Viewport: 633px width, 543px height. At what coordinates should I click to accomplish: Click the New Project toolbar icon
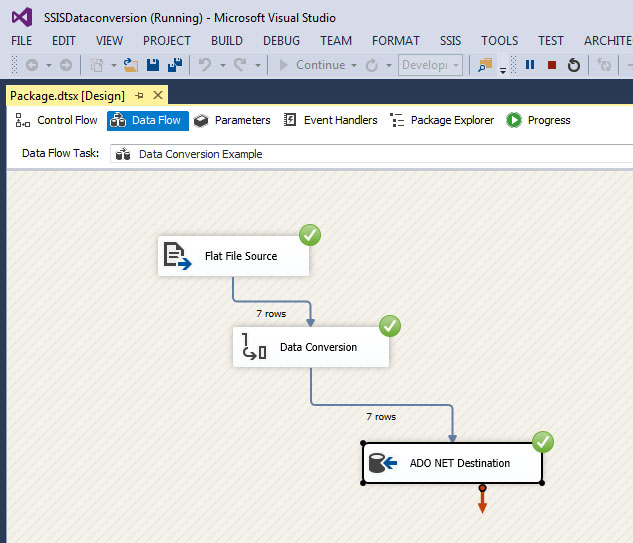click(x=96, y=65)
